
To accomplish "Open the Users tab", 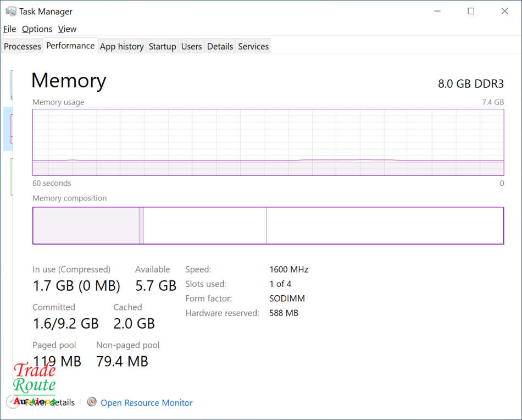I will (x=191, y=47).
